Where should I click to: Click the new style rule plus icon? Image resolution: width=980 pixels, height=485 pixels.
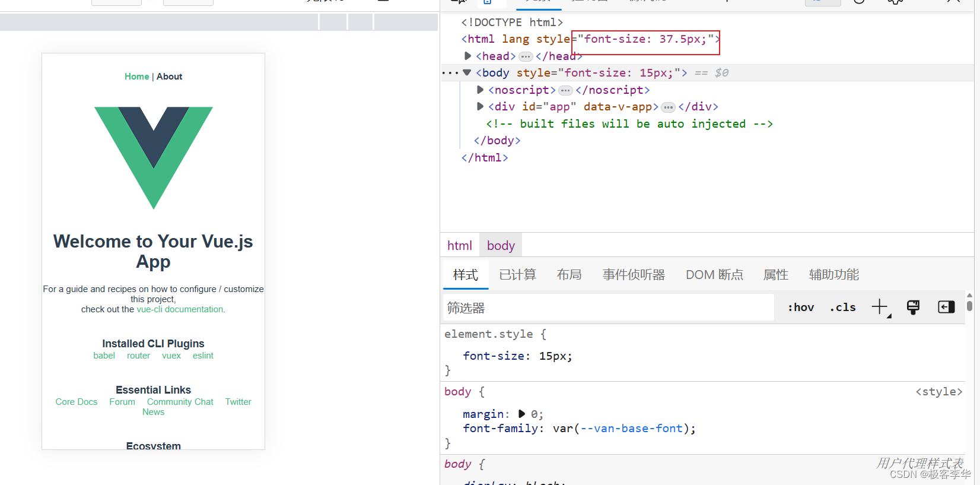[880, 307]
